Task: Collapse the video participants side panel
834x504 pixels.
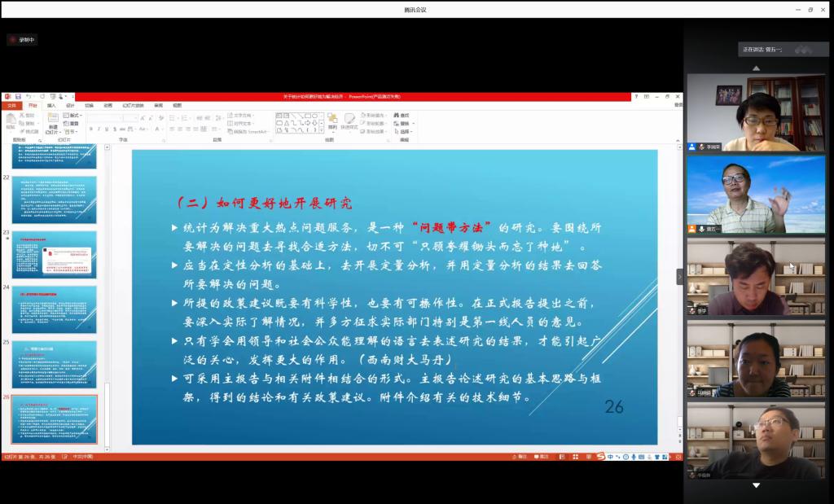Action: click(x=680, y=277)
